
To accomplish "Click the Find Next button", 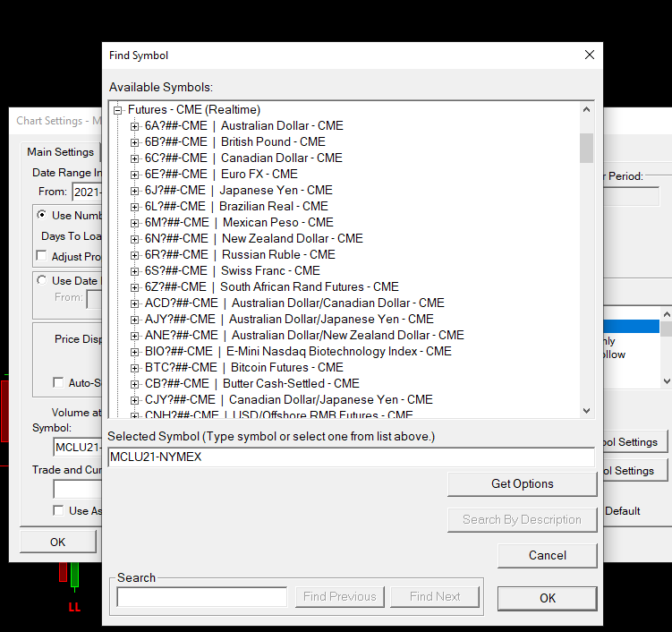I will 435,597.
